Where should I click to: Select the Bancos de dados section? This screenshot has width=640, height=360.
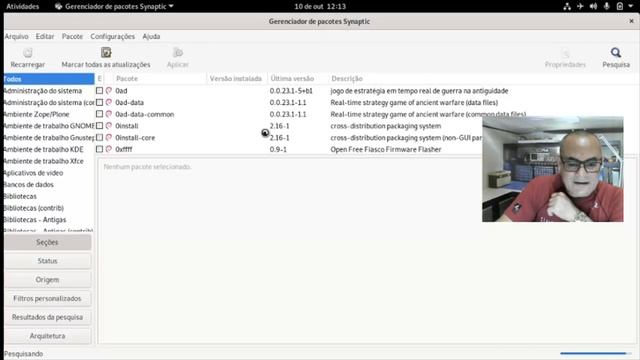49,184
